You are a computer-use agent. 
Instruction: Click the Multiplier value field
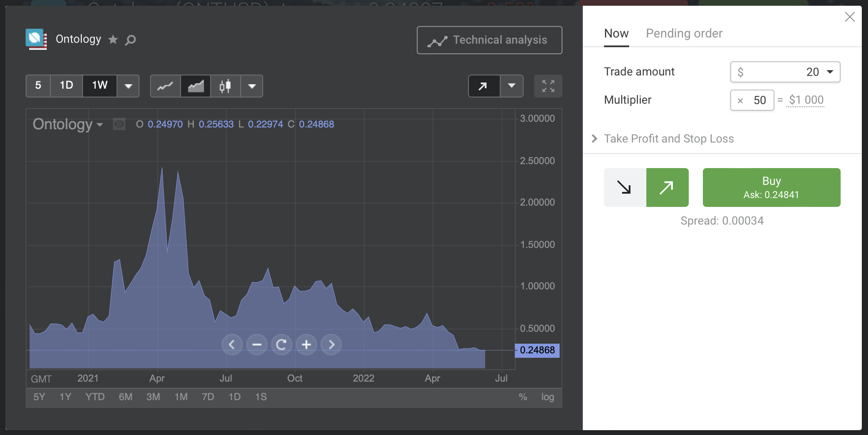752,100
